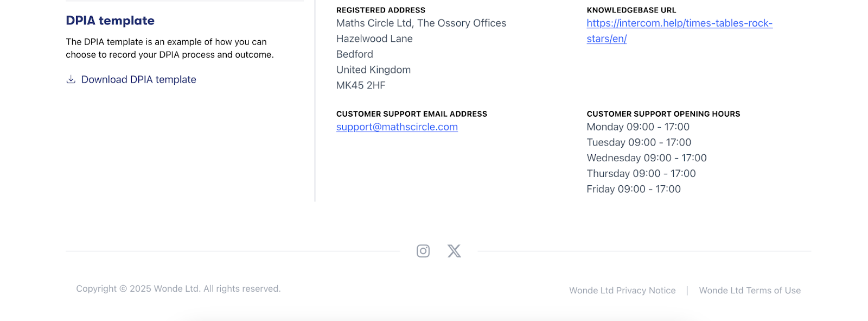
Task: Open the Instagram social icon
Action: pyautogui.click(x=423, y=251)
